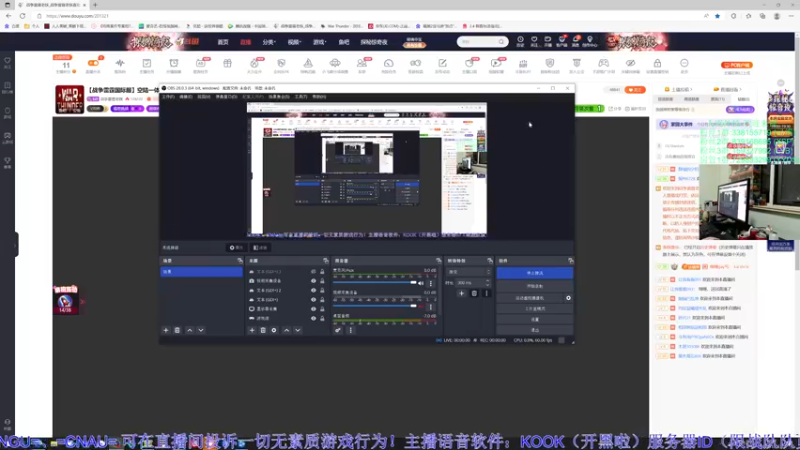
Task: Move source up in Sources dock
Action: pos(287,330)
